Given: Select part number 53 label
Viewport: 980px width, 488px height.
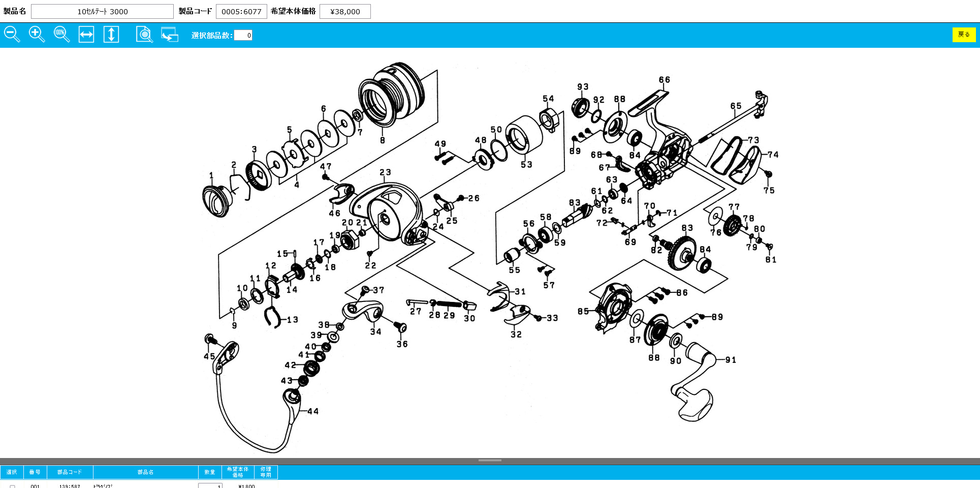Looking at the screenshot, I should pyautogui.click(x=526, y=165).
